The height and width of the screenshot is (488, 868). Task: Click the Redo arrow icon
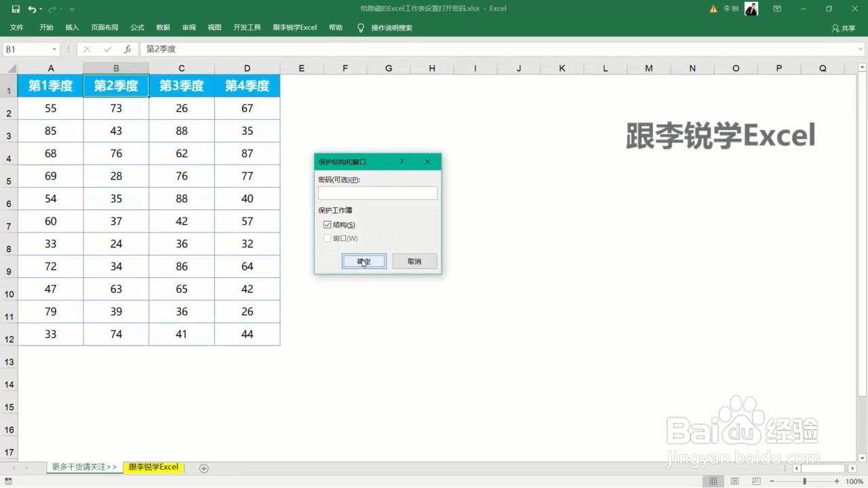pos(52,9)
